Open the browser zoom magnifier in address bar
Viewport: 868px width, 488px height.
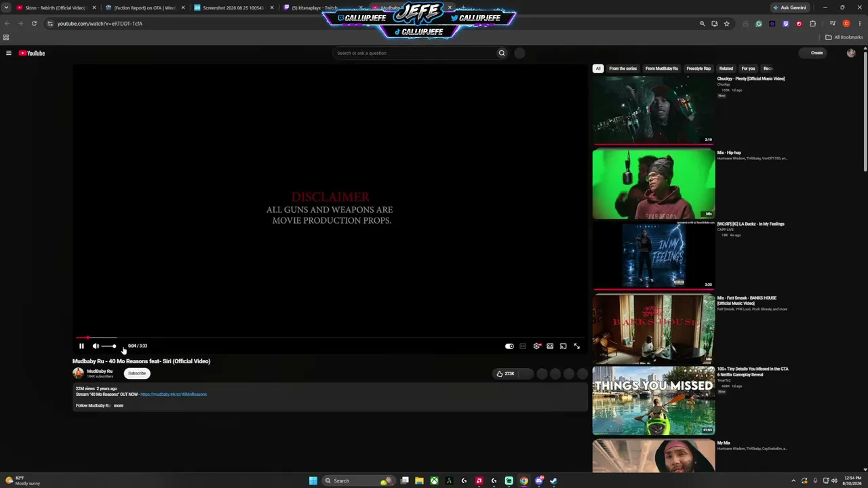[x=702, y=24]
